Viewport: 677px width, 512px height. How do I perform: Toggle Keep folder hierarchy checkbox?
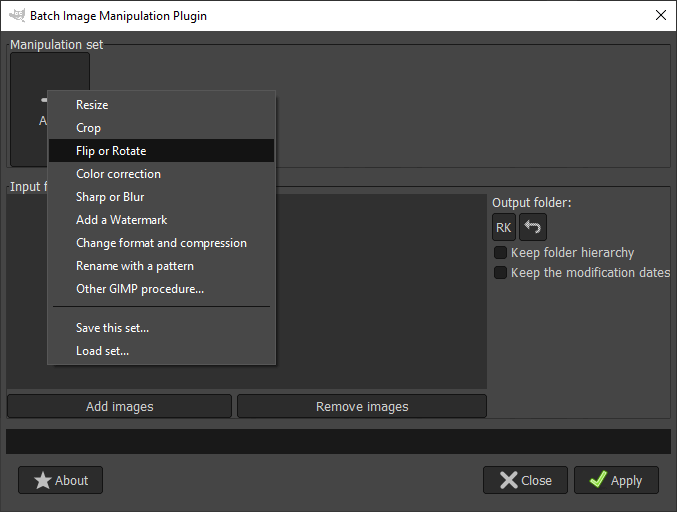(x=500, y=253)
